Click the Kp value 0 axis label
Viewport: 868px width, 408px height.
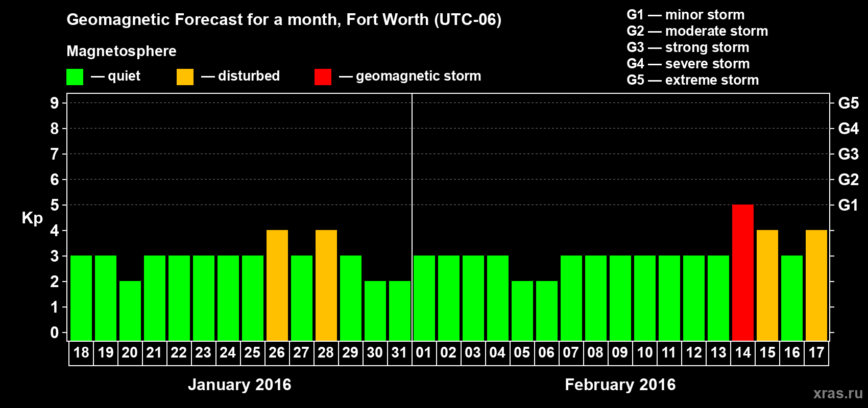coord(55,333)
